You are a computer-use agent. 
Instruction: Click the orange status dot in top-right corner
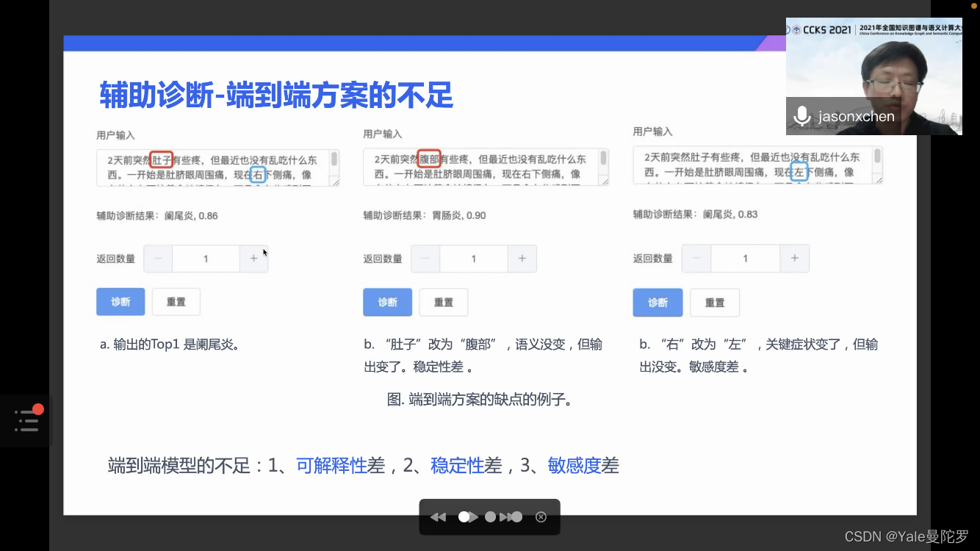click(974, 5)
